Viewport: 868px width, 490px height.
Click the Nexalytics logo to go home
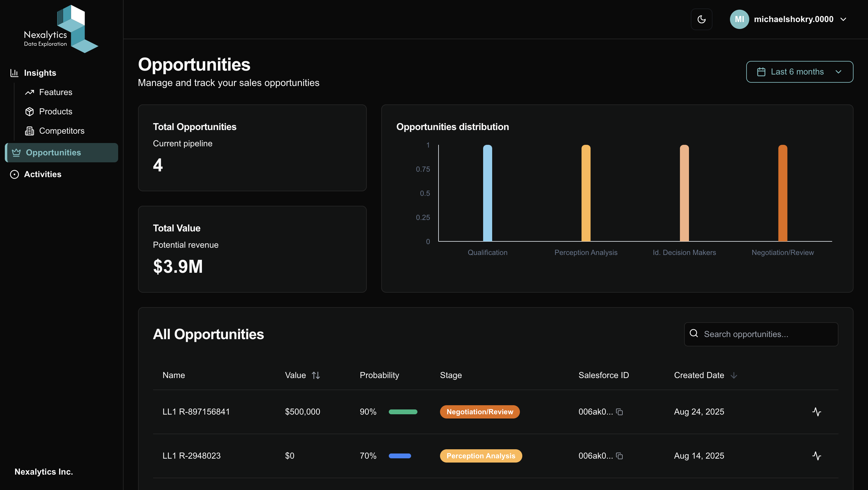tap(61, 28)
